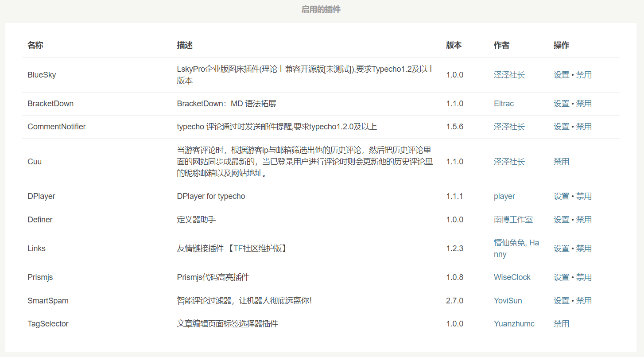Visit CommentNotifier author 泽泽社长 link
644x357 pixels.
(x=509, y=127)
